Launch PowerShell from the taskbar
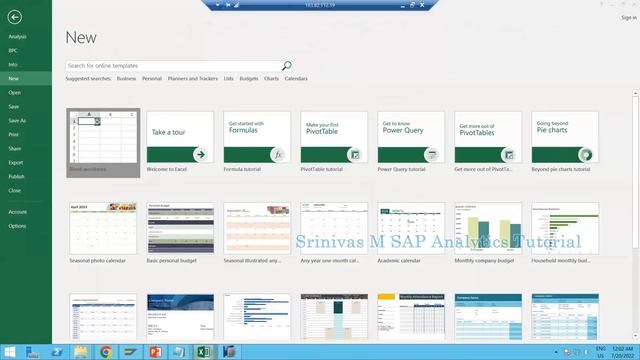The height and width of the screenshot is (360, 640). 57,352
